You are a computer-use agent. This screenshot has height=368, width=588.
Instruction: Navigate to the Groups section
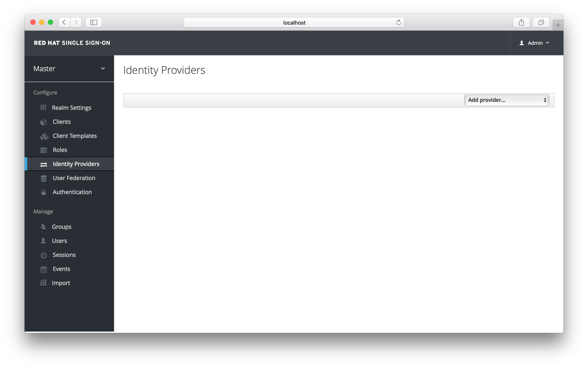[x=61, y=226]
